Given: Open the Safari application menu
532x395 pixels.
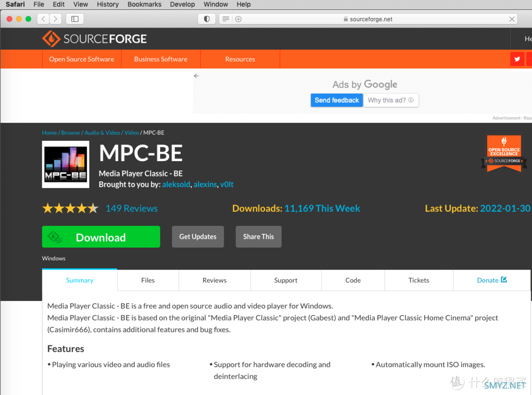Looking at the screenshot, I should (x=15, y=4).
